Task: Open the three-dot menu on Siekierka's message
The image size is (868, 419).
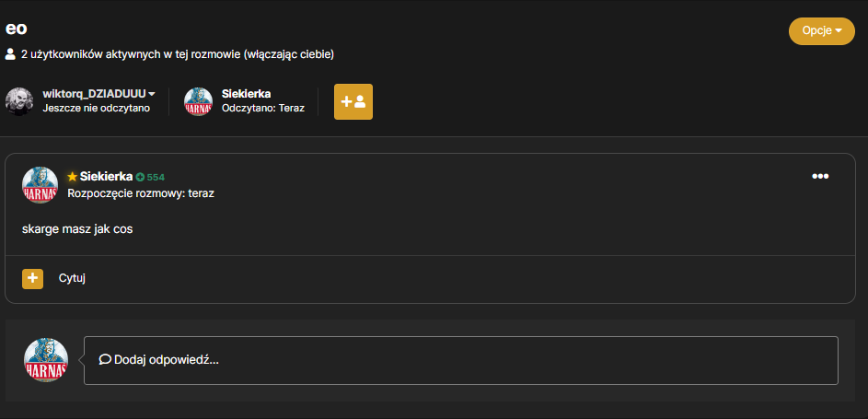Action: pyautogui.click(x=820, y=177)
